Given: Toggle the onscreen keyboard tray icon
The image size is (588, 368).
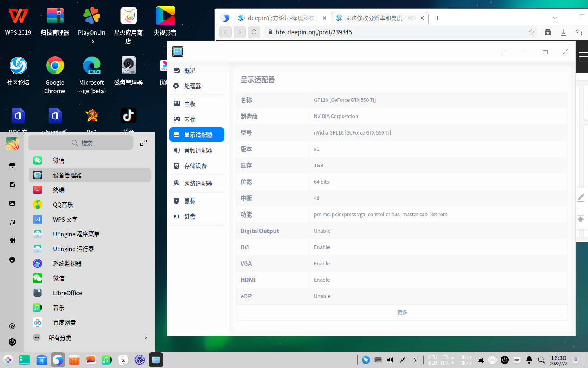Looking at the screenshot, I should coord(378,360).
